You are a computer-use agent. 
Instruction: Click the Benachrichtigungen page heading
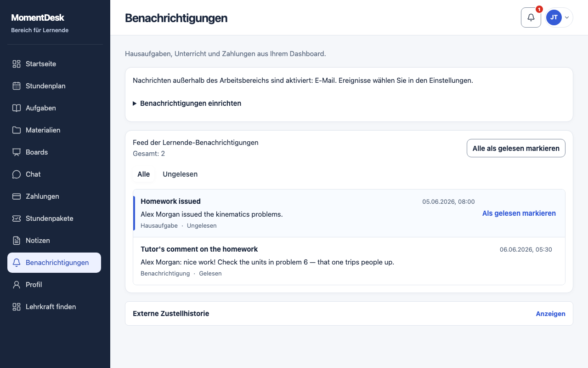click(176, 18)
